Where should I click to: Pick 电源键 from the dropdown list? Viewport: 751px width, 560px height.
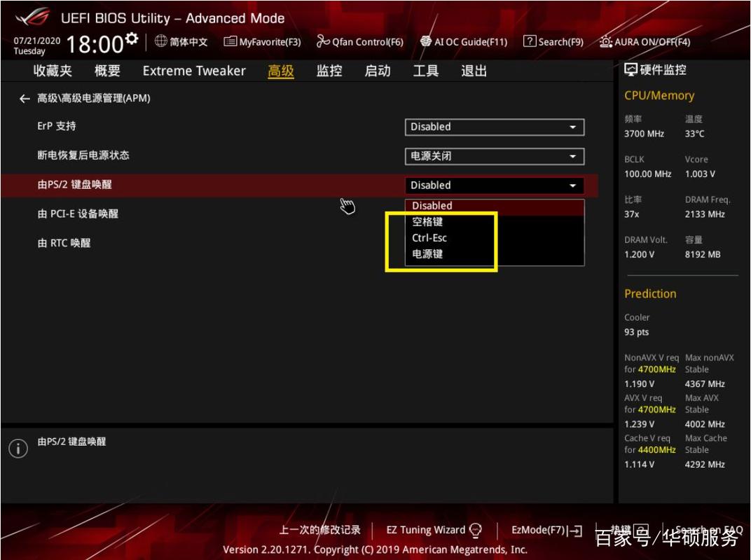point(428,254)
